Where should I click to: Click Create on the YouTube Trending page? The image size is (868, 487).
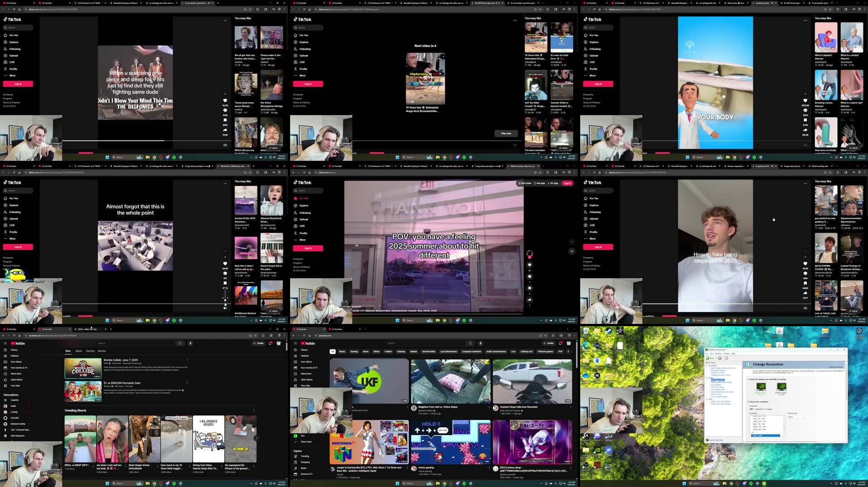tap(258, 343)
